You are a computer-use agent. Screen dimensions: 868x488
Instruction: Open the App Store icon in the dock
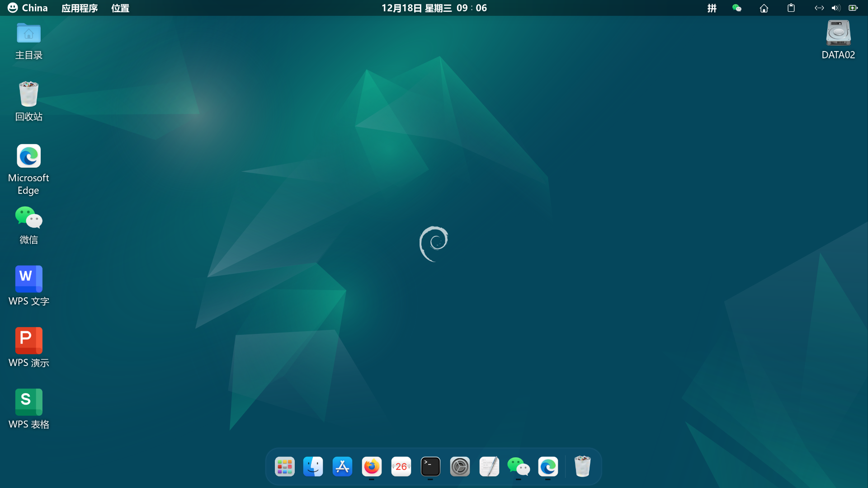tap(342, 467)
